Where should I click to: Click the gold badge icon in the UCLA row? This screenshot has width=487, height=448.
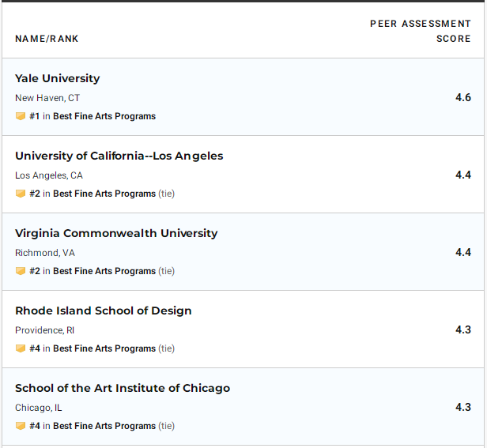(21, 194)
